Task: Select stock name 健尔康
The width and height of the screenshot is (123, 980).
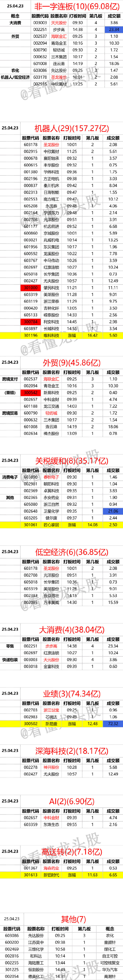Action: click(51, 518)
